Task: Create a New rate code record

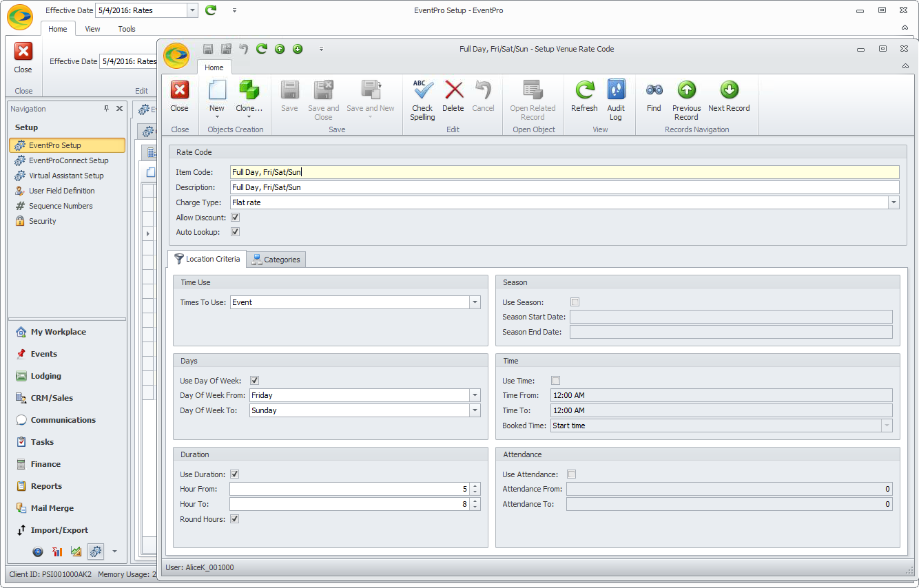Action: tap(217, 95)
